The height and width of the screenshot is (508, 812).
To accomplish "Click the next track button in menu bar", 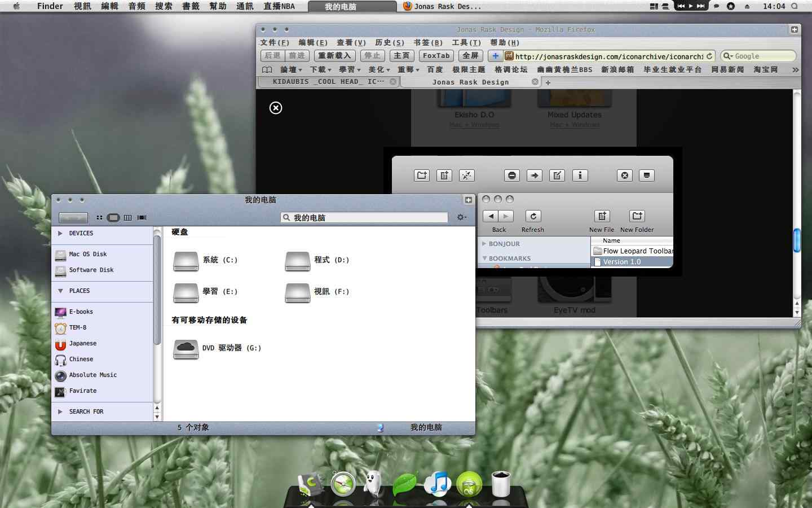I will [x=701, y=6].
